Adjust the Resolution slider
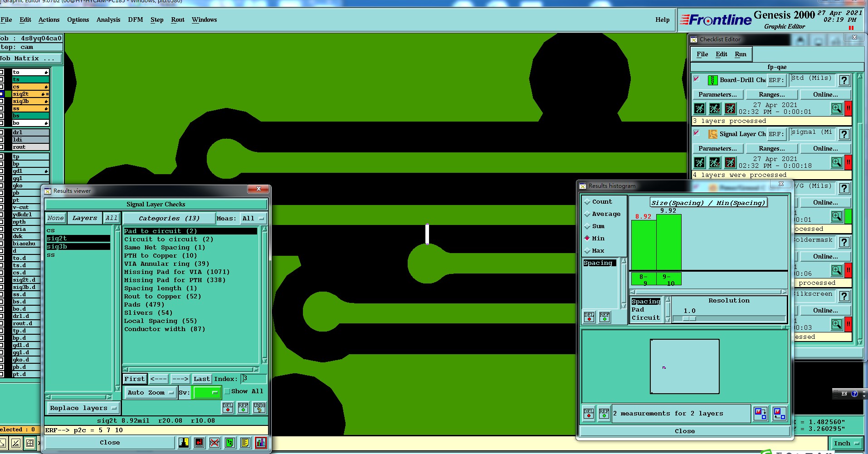Screen dimensions: 868x454 [x=689, y=318]
